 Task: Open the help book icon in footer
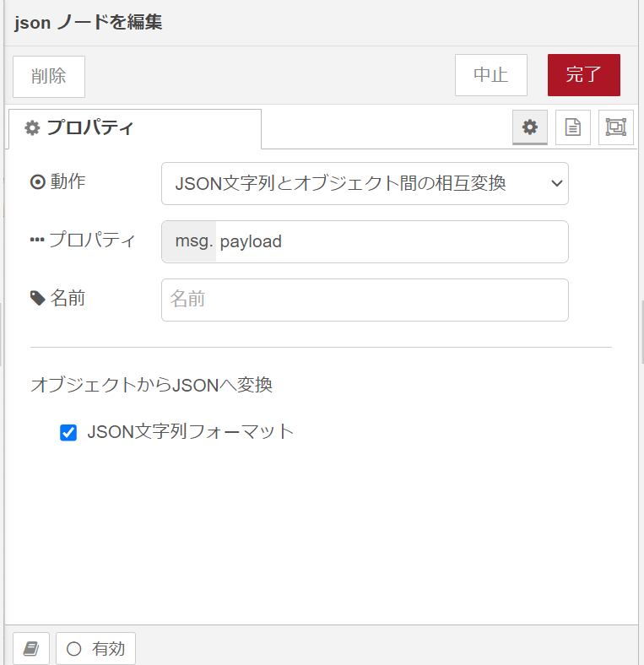pyautogui.click(x=31, y=648)
